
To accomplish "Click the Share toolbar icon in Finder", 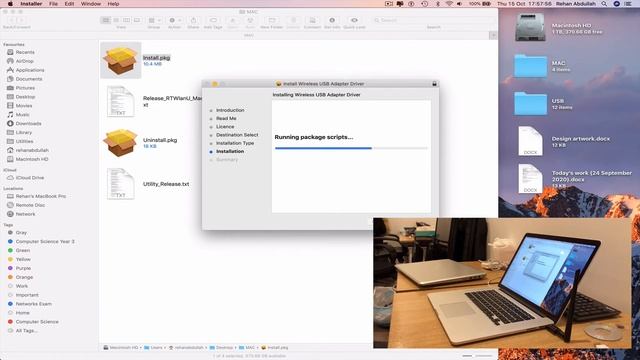I will (193, 20).
